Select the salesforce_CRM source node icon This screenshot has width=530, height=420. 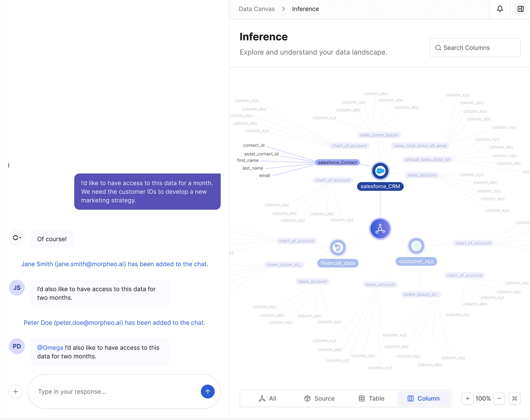click(380, 171)
